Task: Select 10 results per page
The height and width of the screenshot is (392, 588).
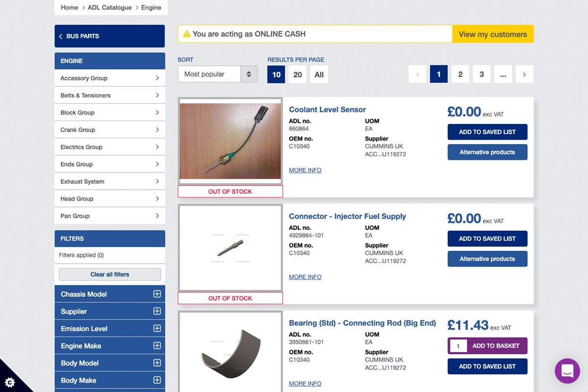Action: click(276, 74)
